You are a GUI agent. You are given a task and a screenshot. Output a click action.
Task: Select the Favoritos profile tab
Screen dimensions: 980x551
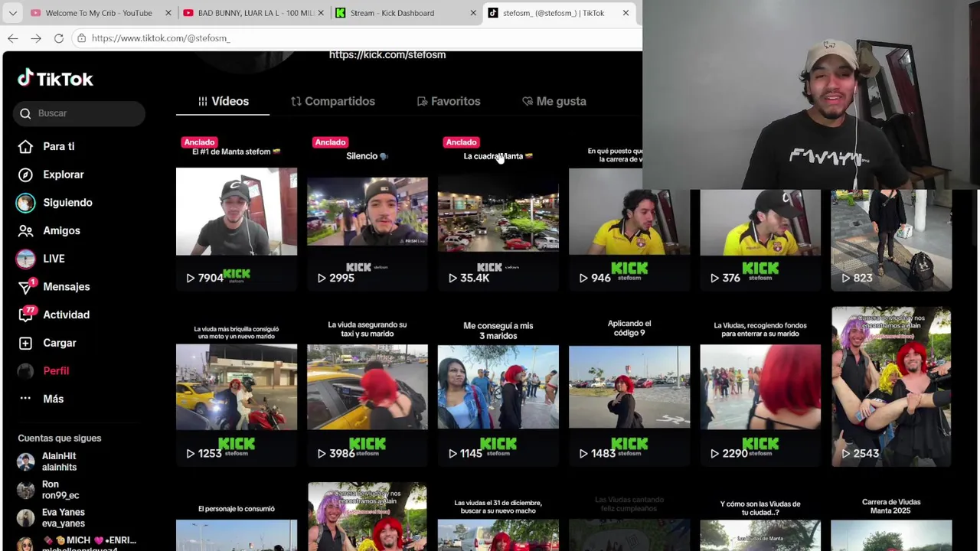click(x=449, y=101)
